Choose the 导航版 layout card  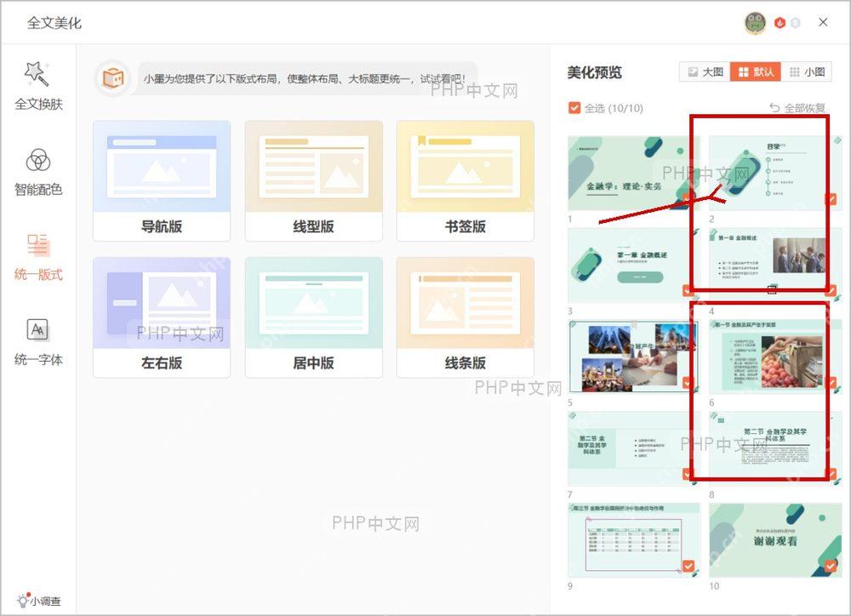pyautogui.click(x=162, y=180)
